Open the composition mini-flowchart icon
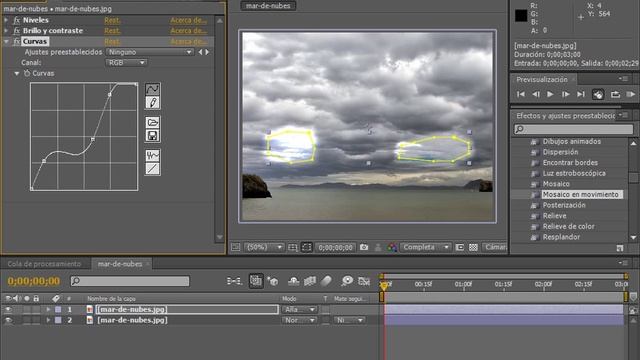The width and height of the screenshot is (640, 360). click(234, 281)
